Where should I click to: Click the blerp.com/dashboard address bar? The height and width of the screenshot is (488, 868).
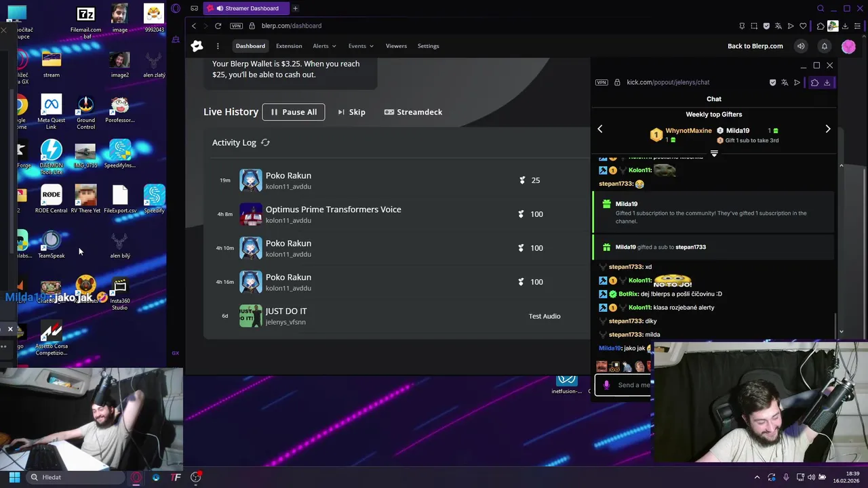(292, 26)
